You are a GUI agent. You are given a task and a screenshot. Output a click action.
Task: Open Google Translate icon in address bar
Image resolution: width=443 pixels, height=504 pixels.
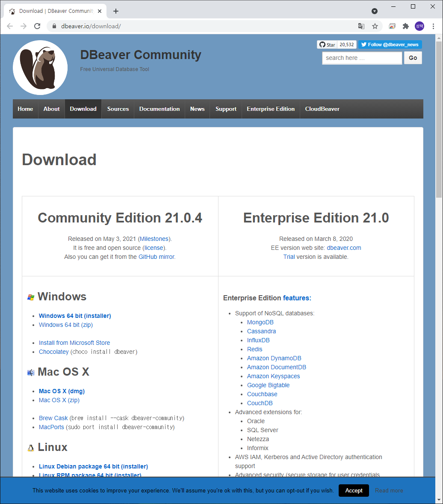pos(361,26)
